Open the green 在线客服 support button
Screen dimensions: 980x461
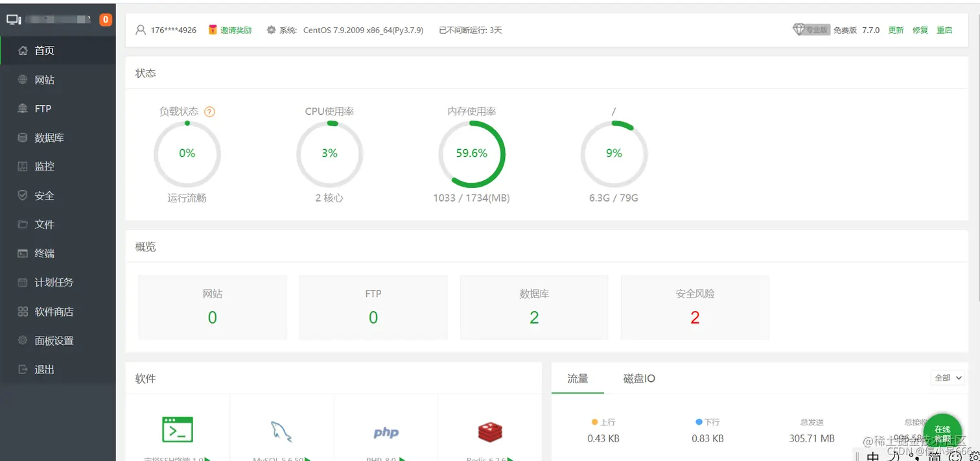point(942,433)
